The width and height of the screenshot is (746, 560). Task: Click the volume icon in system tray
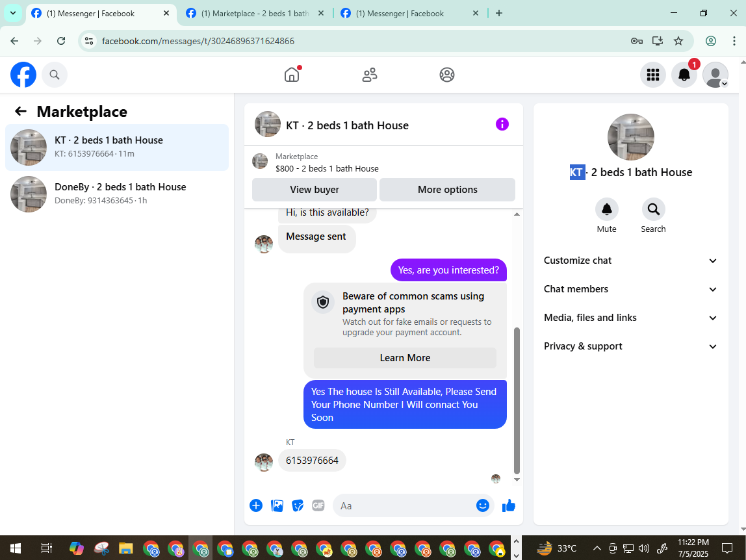[644, 548]
